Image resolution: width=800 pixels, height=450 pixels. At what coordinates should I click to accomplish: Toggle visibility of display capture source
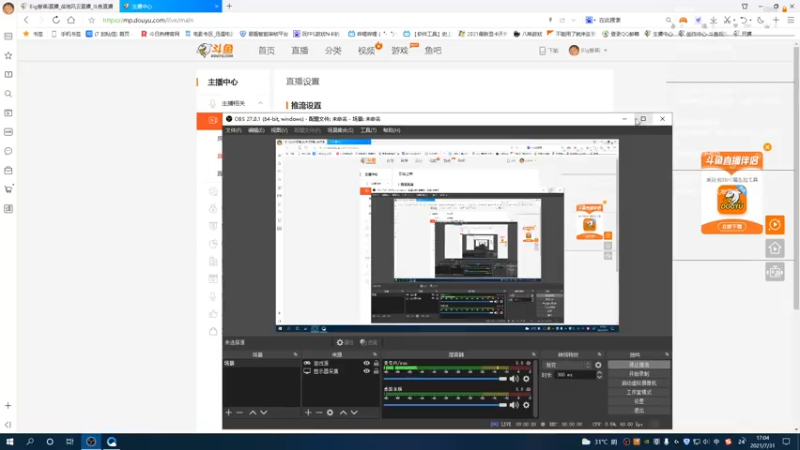[x=366, y=371]
